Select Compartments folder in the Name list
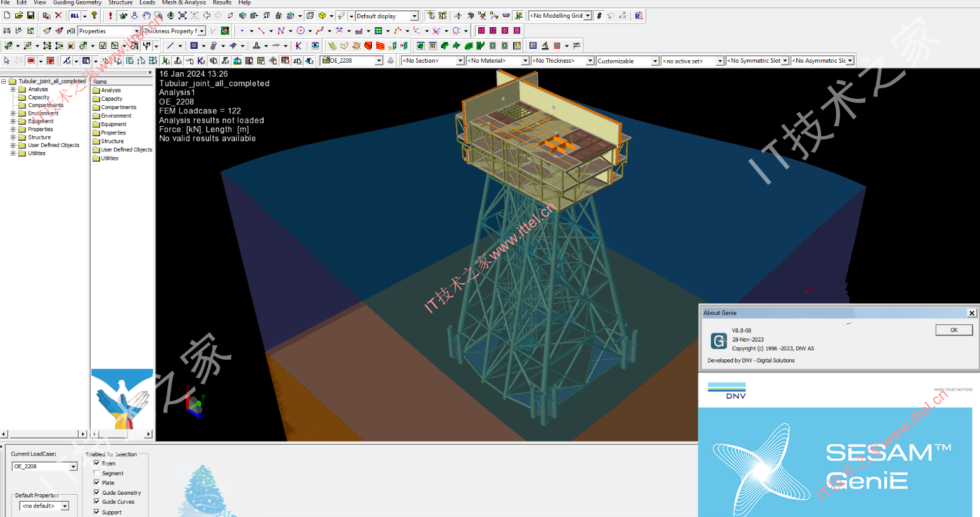Viewport: 980px width, 517px height. point(118,107)
